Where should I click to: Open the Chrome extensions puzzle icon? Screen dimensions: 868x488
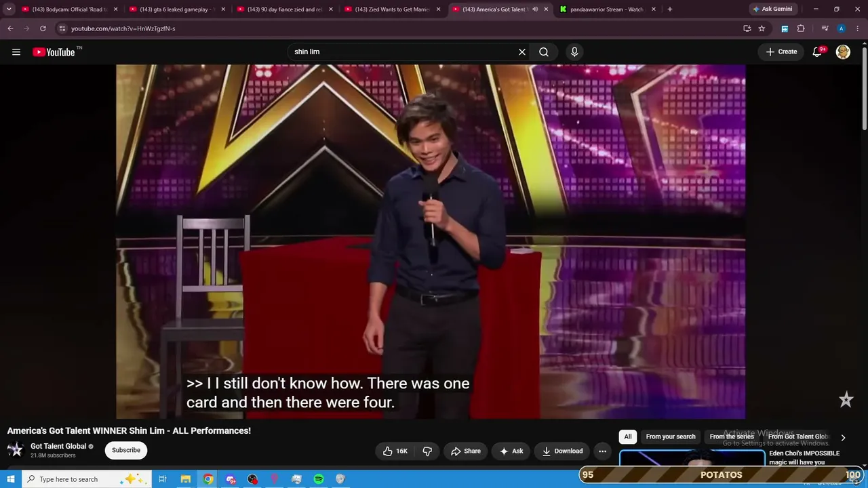pyautogui.click(x=801, y=28)
